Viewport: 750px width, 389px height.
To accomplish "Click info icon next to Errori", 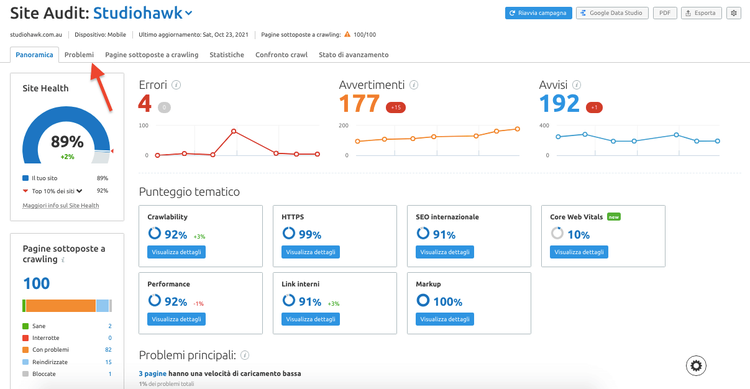I will point(176,85).
